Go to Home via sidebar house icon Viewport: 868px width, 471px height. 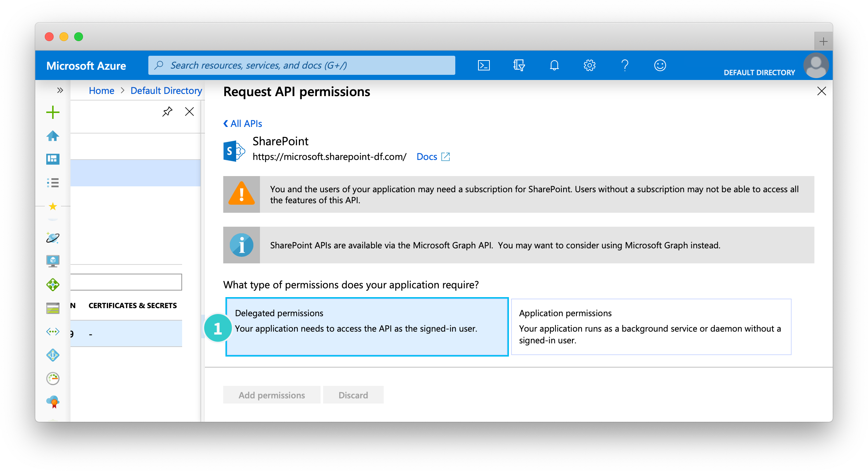coord(53,136)
